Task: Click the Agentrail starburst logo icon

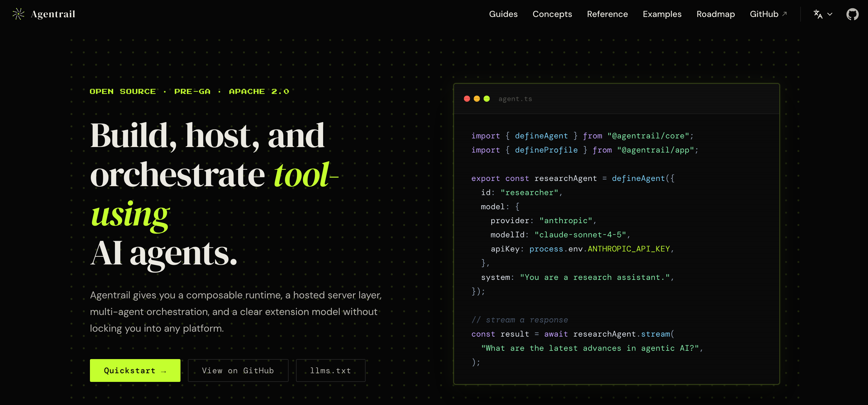Action: 18,14
